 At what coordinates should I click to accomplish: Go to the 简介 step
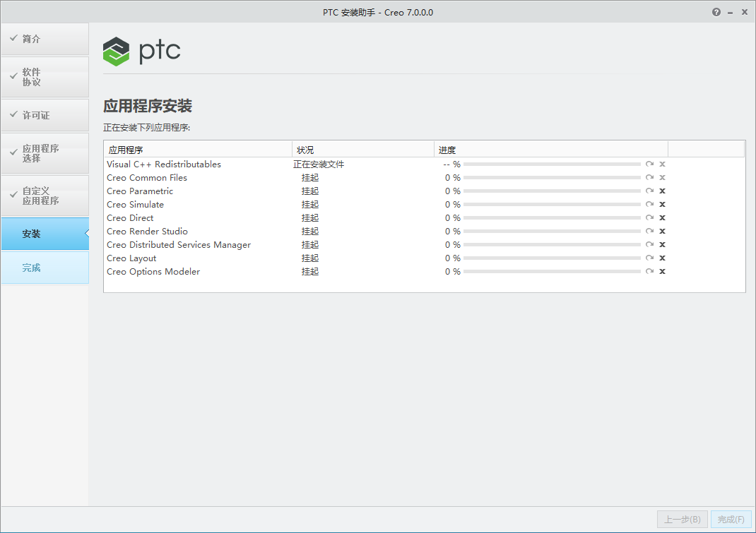(x=45, y=39)
